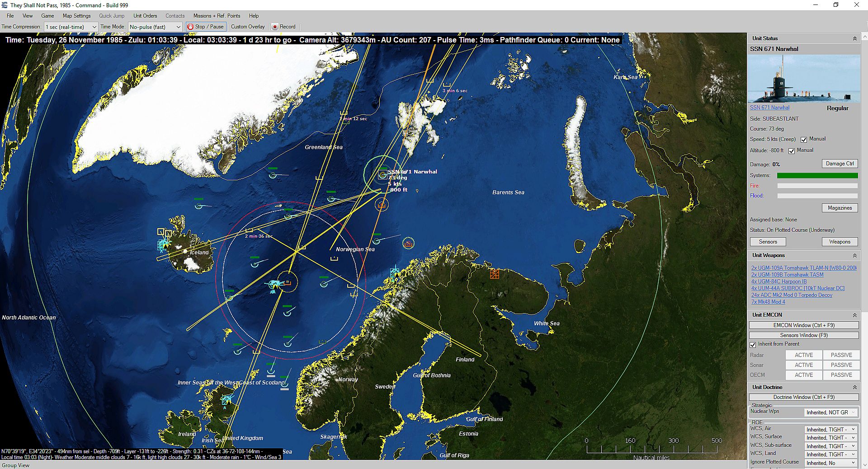
Task: Collapse the Unit Status panel
Action: click(854, 39)
